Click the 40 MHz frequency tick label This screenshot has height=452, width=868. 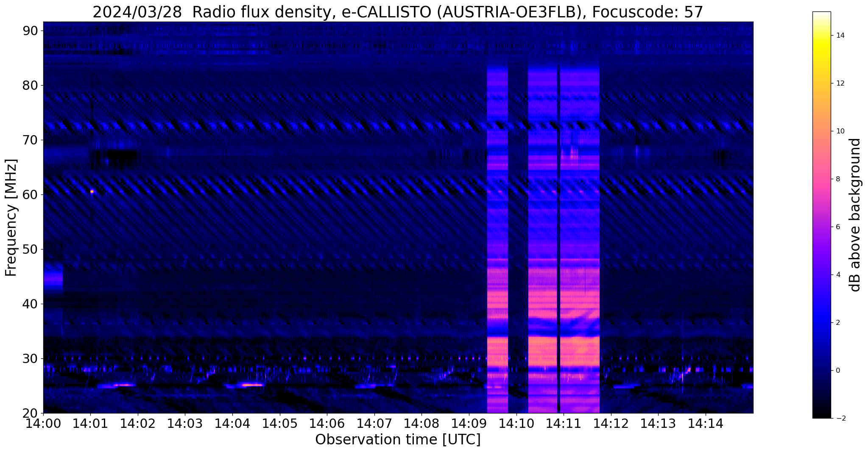(30, 304)
